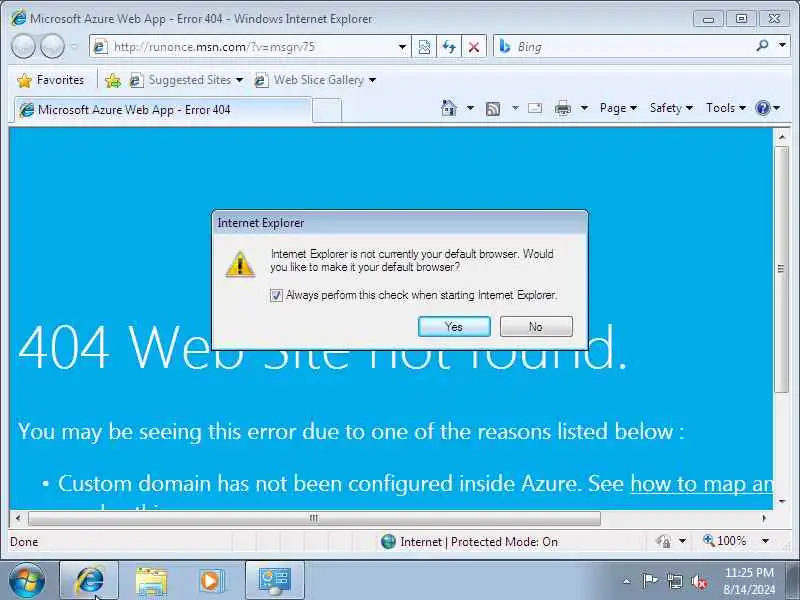Click the Done status text
This screenshot has height=600, width=800.
[x=24, y=542]
